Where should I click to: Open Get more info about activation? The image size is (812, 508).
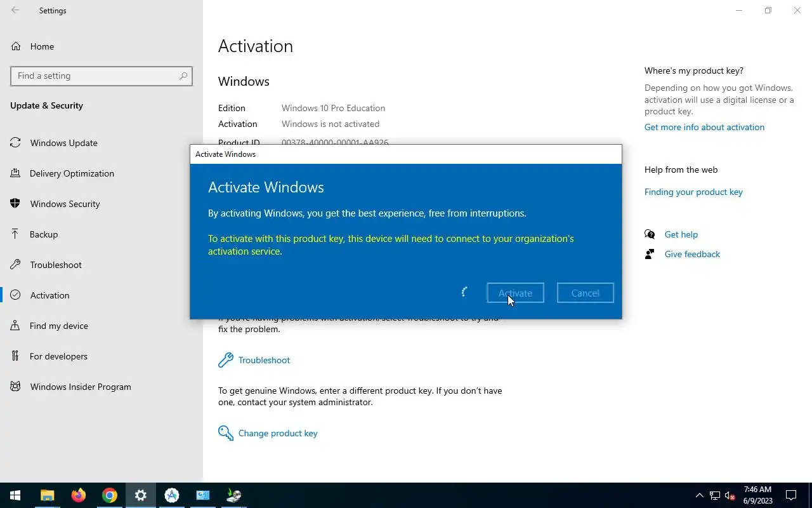704,127
